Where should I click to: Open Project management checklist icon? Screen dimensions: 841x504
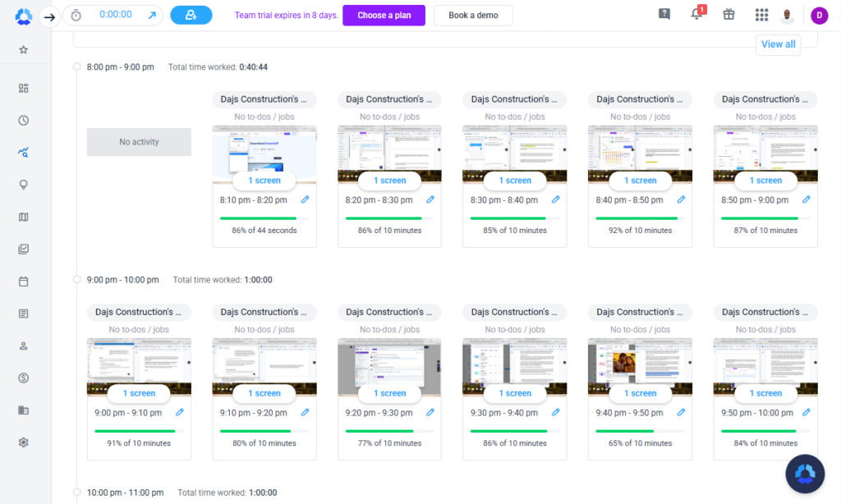click(24, 249)
